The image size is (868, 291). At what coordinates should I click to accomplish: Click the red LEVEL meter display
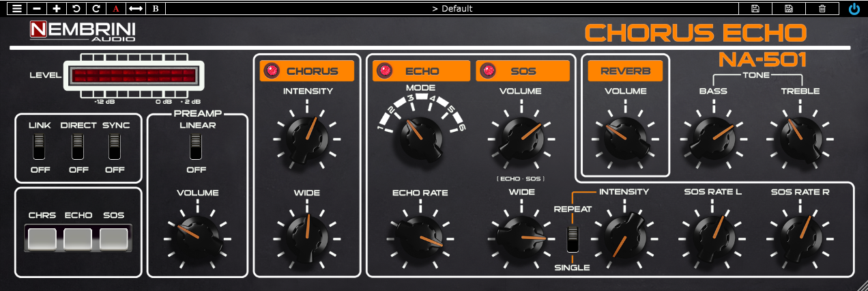134,75
